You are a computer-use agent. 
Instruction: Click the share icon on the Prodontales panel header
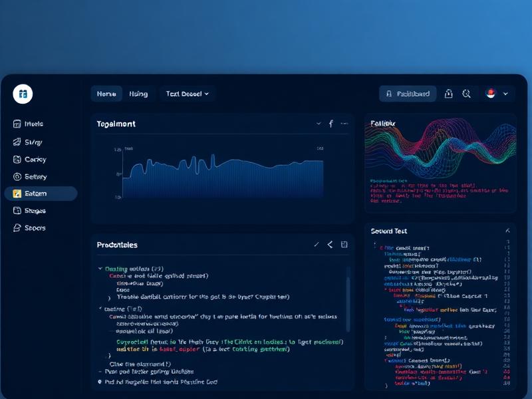pyautogui.click(x=331, y=244)
